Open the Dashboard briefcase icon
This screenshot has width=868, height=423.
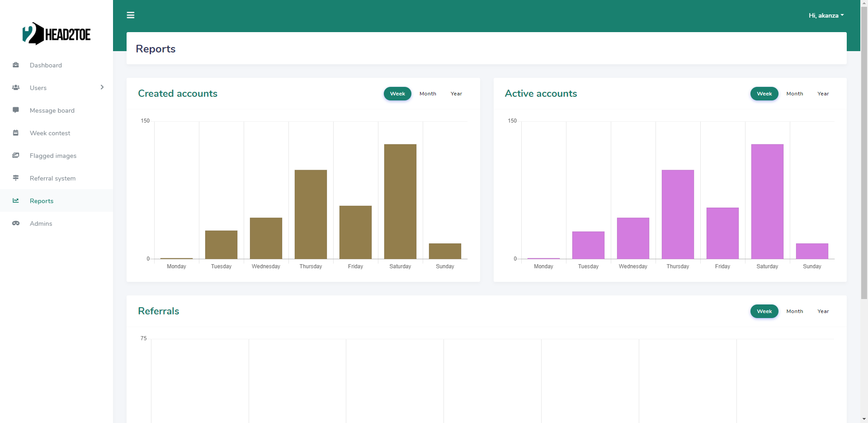[16, 65]
